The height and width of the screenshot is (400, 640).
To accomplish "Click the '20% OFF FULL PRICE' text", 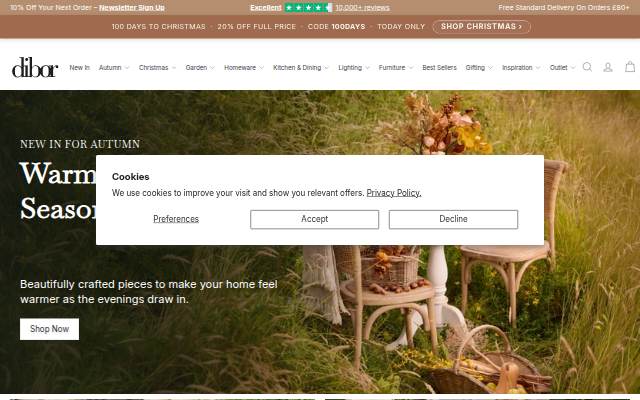I will (x=257, y=27).
